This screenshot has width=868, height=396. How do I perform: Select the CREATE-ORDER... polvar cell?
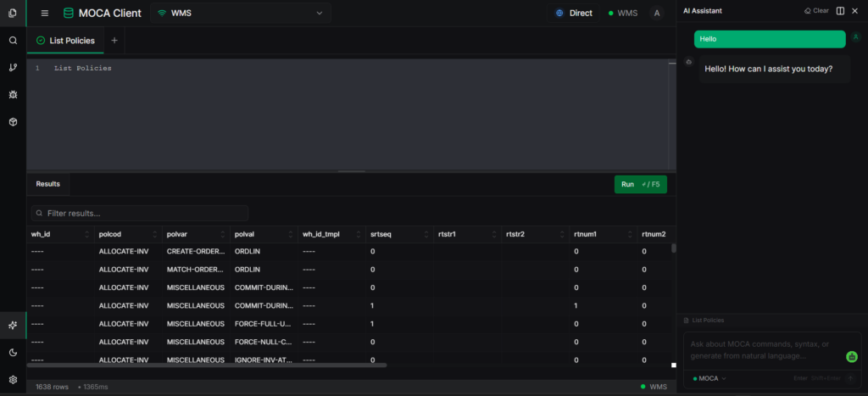click(196, 252)
